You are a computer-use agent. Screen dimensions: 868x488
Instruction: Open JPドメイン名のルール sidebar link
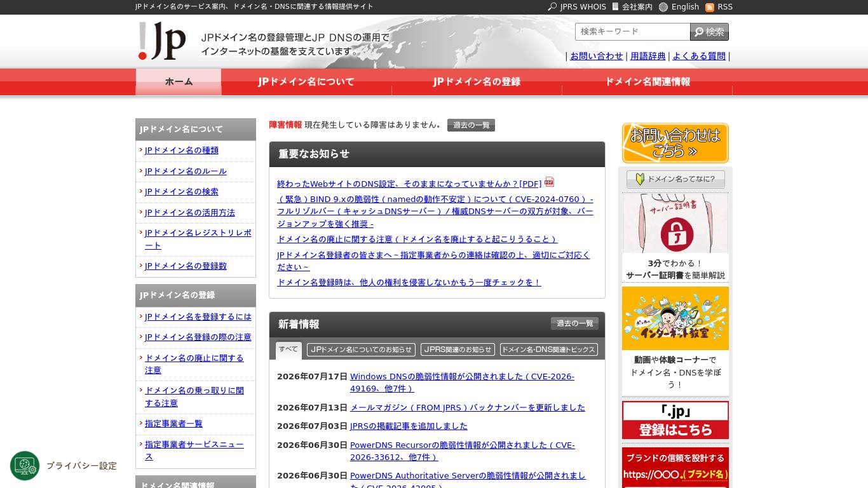(186, 172)
